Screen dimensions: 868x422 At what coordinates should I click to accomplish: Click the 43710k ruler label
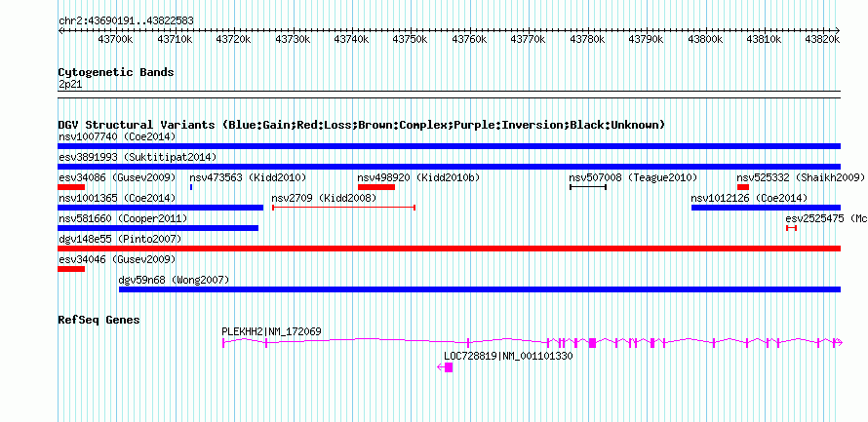[x=175, y=39]
